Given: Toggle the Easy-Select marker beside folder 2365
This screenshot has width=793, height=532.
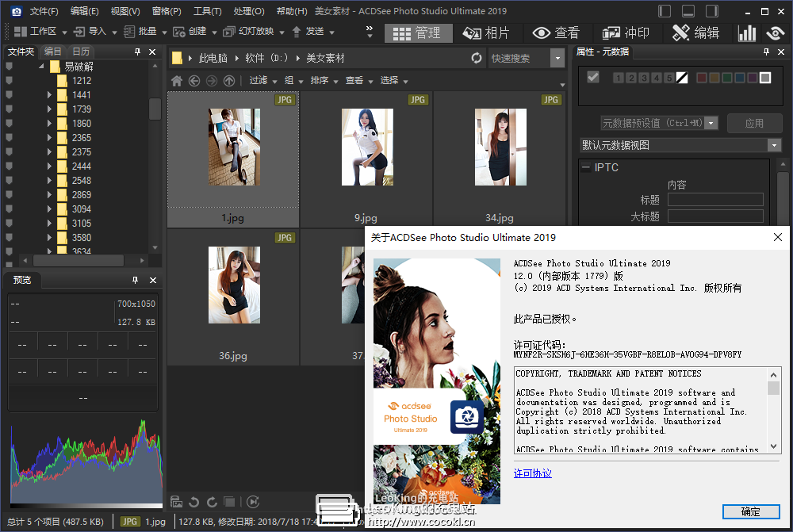Looking at the screenshot, I should [9, 137].
